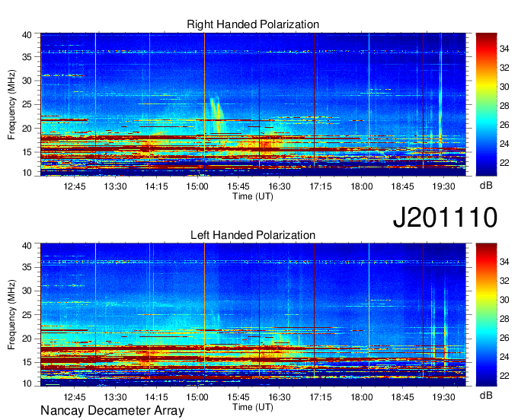
Task: Click the upper colorbar beside Right Handed plot
Action: click(x=486, y=104)
